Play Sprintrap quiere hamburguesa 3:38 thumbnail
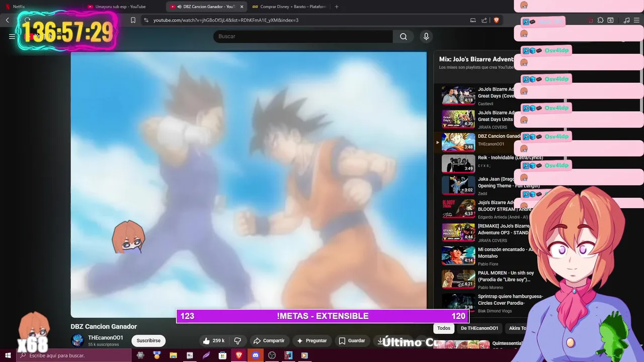The width and height of the screenshot is (644, 362). point(458,302)
